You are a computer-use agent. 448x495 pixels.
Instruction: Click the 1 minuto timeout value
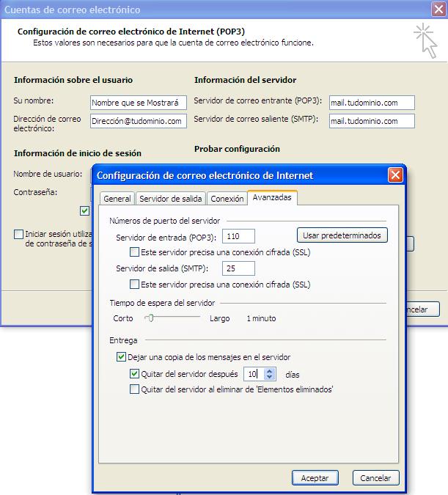click(x=261, y=318)
